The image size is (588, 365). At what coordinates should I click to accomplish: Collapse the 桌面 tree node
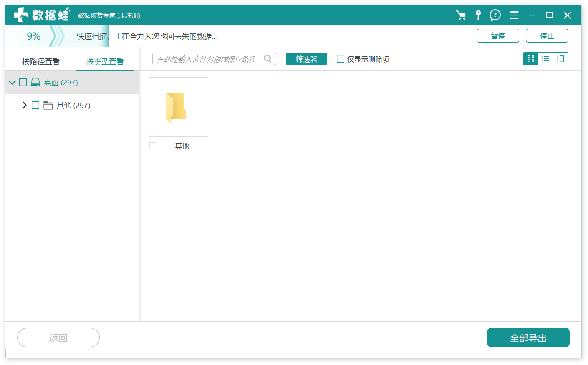[12, 83]
